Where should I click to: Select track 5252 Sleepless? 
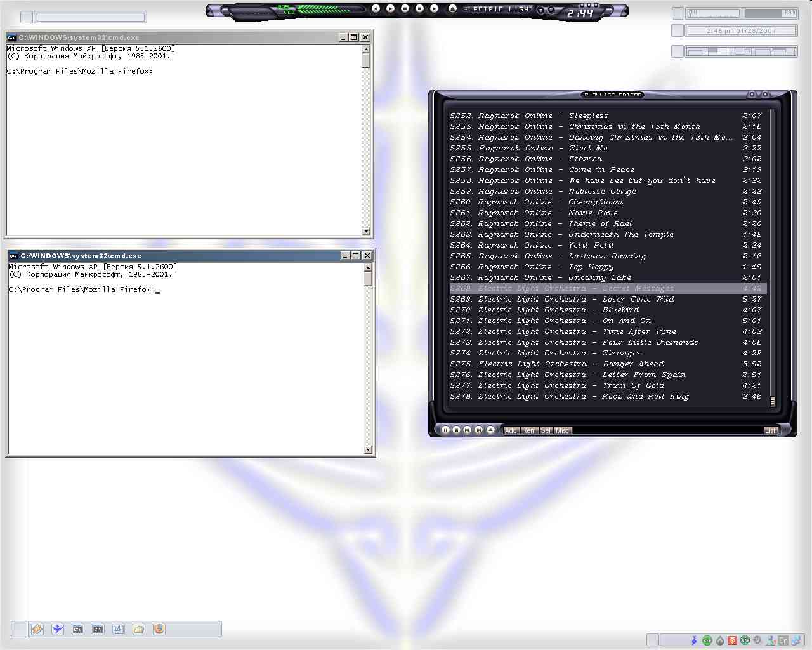pos(606,116)
